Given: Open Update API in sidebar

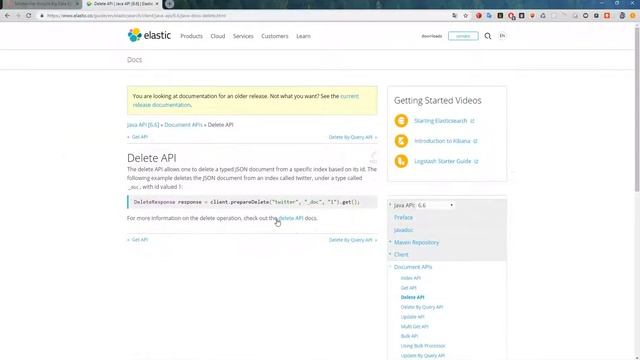Looking at the screenshot, I should point(412,317).
